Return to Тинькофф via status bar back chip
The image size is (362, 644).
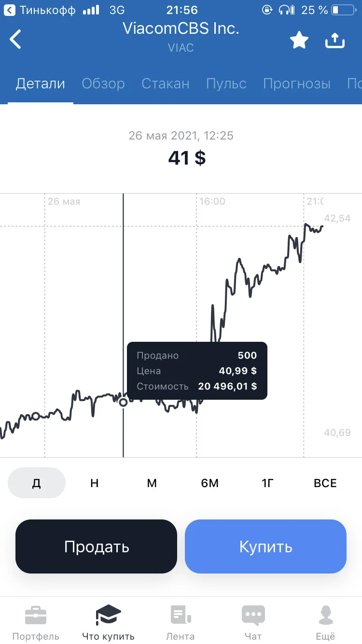(x=40, y=10)
